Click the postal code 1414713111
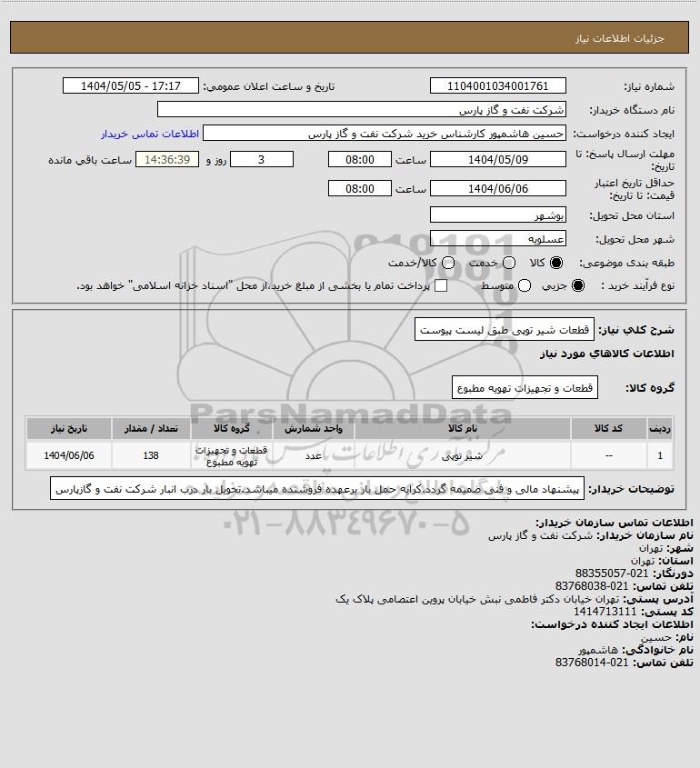 (x=605, y=612)
